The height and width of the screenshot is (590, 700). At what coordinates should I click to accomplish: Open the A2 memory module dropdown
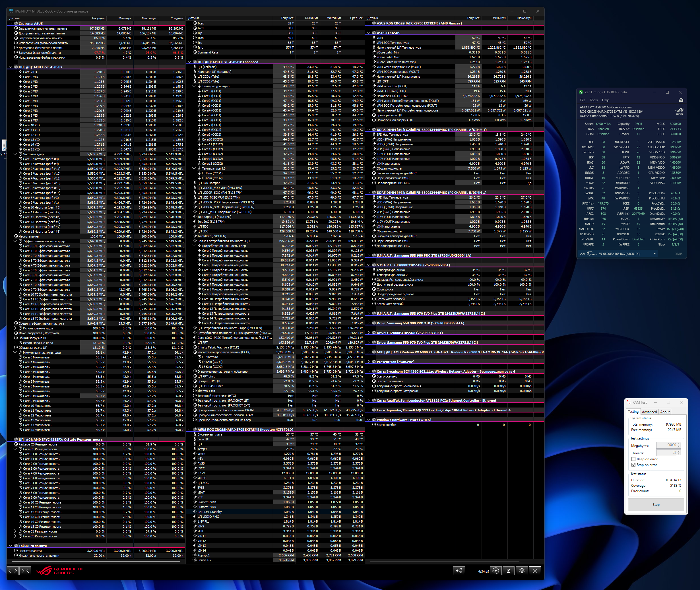point(654,253)
